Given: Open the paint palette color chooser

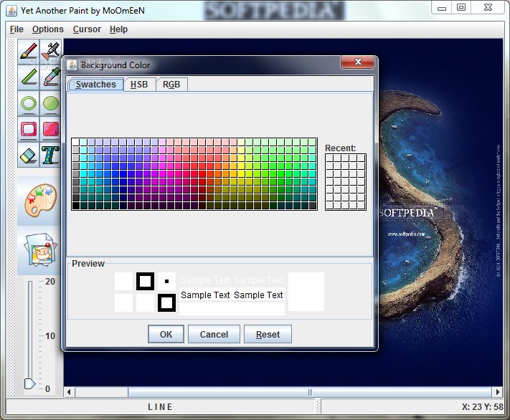Looking at the screenshot, I should 40,201.
